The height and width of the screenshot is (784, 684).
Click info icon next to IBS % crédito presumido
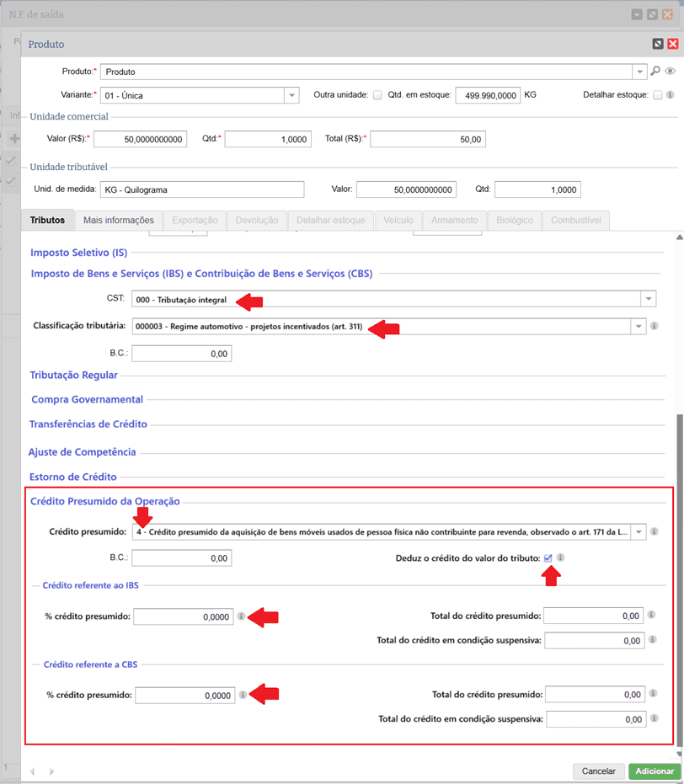coord(241,616)
